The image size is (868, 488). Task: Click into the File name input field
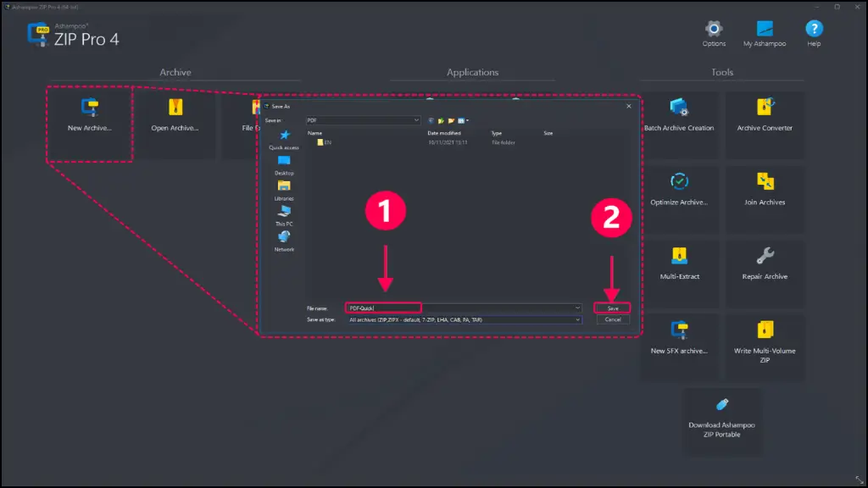[463, 308]
